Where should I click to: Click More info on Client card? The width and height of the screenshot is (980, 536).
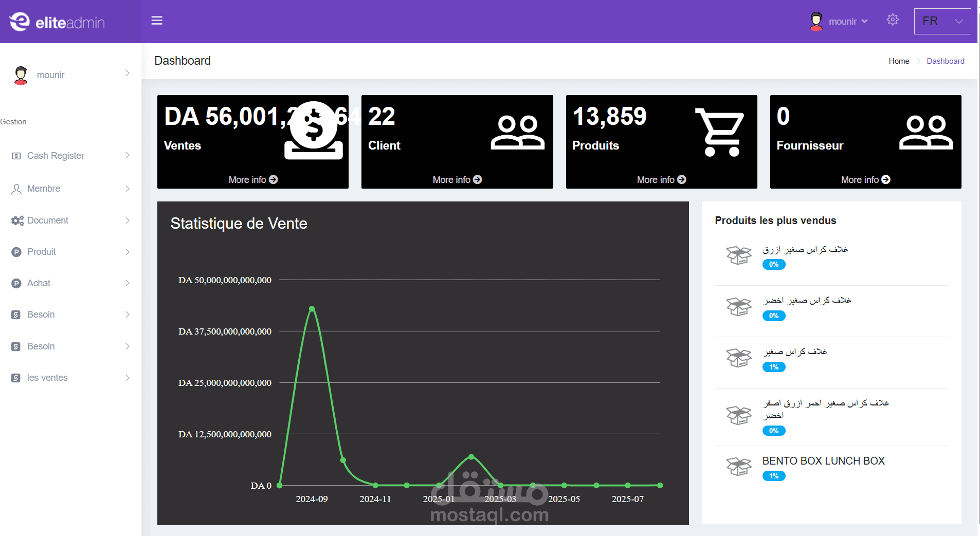(x=457, y=179)
